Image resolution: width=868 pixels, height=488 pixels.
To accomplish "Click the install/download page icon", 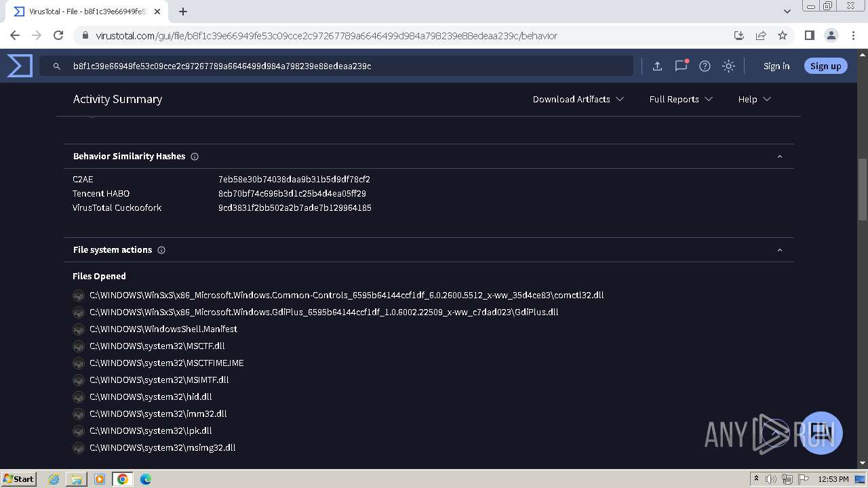I will 739,35.
